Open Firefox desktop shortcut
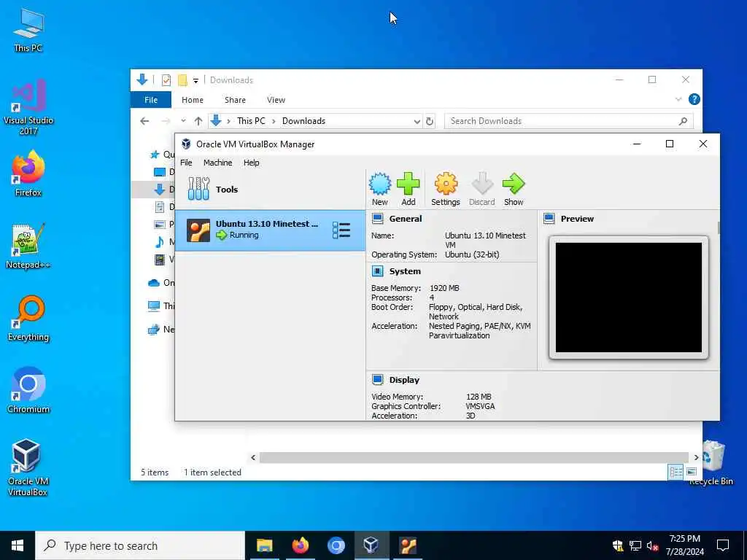 tap(28, 174)
